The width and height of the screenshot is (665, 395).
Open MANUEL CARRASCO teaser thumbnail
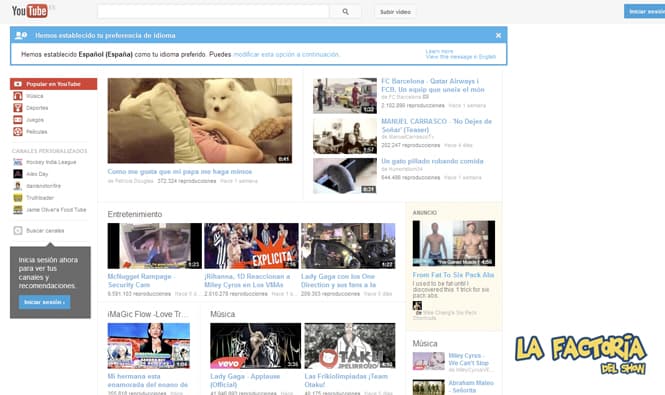point(345,136)
